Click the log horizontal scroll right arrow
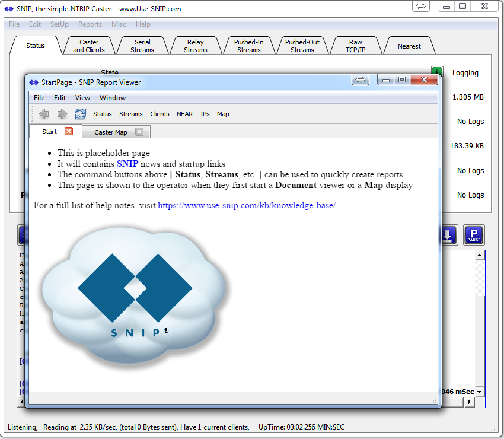504x439 pixels. tap(469, 402)
